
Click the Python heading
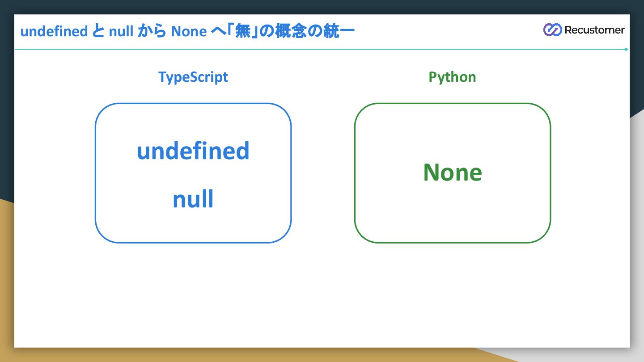pyautogui.click(x=452, y=77)
